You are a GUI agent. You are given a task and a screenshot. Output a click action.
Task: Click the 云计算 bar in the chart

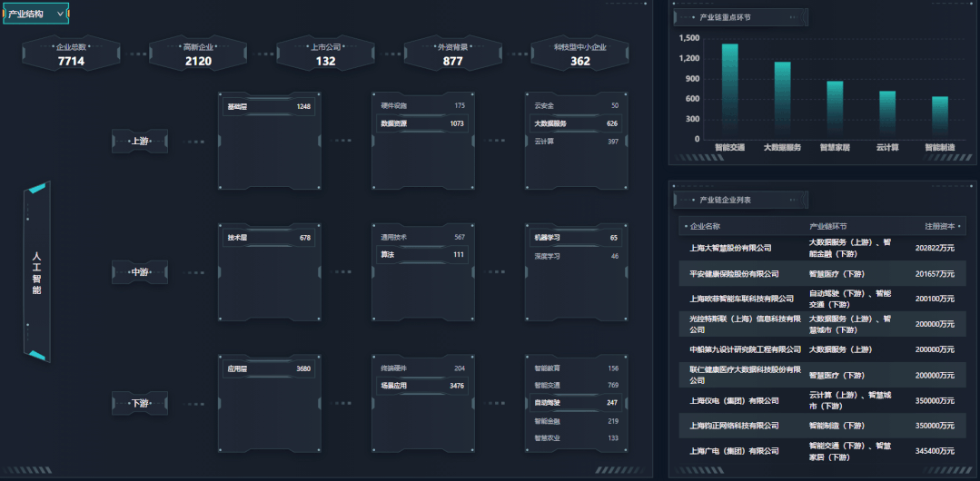(887, 115)
